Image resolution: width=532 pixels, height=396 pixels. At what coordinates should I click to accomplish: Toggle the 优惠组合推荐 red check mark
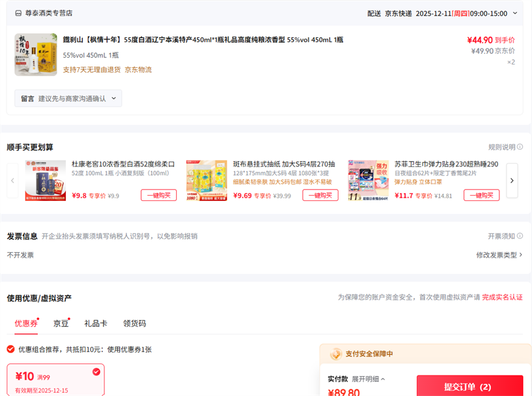pyautogui.click(x=11, y=349)
